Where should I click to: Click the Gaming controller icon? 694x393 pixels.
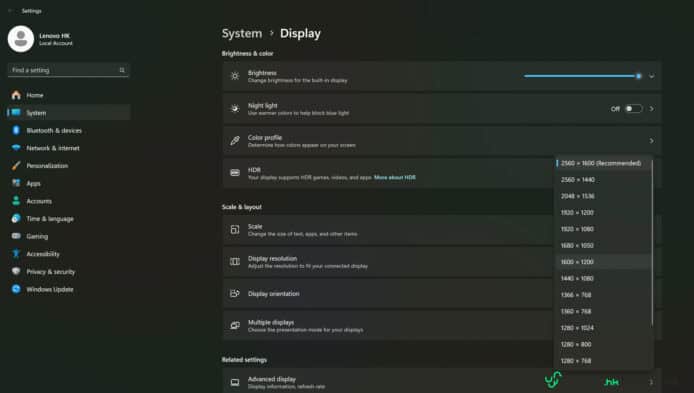16,236
